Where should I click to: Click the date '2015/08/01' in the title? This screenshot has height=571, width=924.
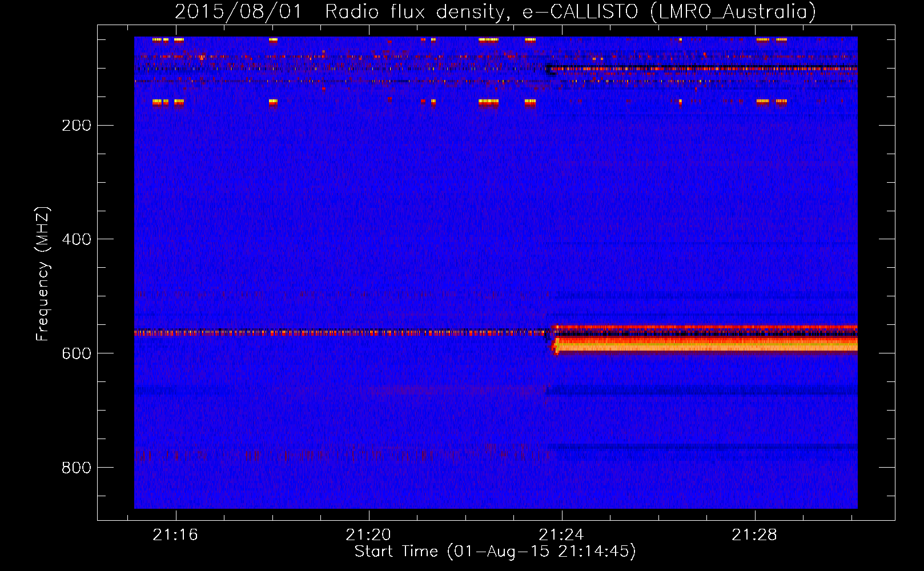pos(238,11)
